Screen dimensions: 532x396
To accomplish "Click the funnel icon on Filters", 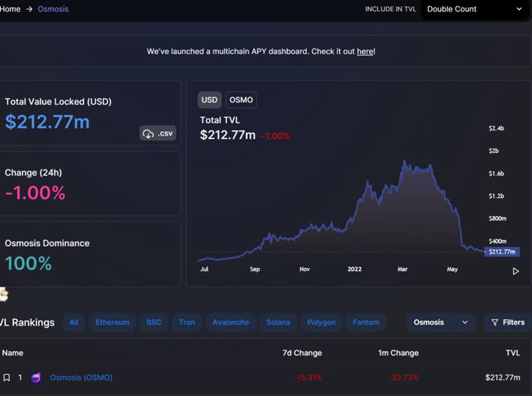I will [x=495, y=322].
